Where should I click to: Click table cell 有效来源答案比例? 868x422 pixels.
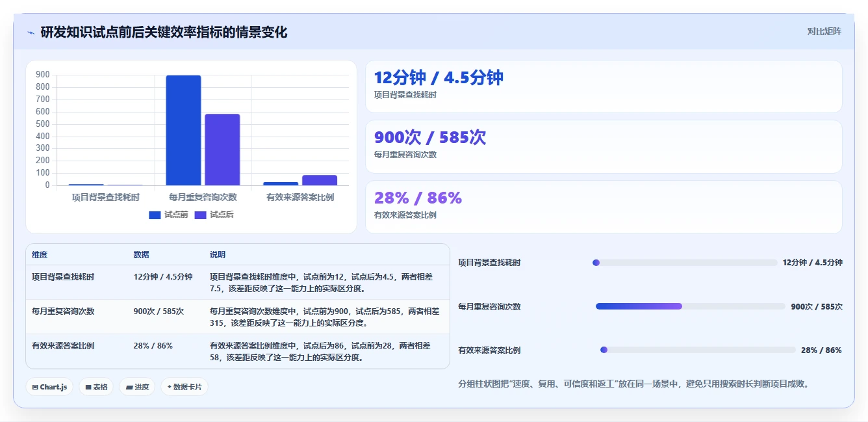[63, 346]
